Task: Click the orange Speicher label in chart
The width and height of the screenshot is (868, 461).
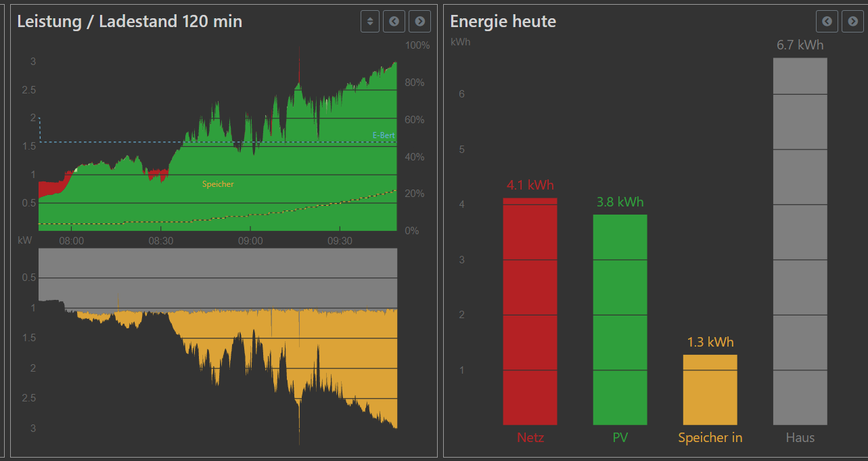Action: point(218,184)
